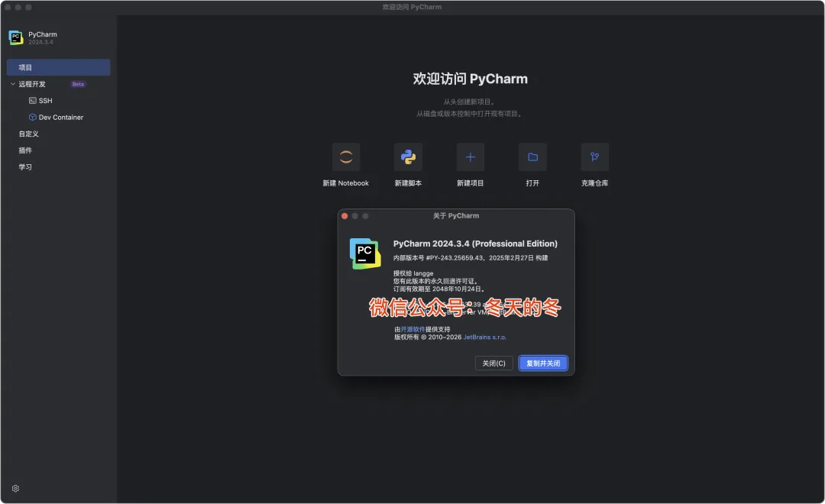The height and width of the screenshot is (504, 825).
Task: Click the PyCharm logo in the About dialog
Action: [365, 254]
